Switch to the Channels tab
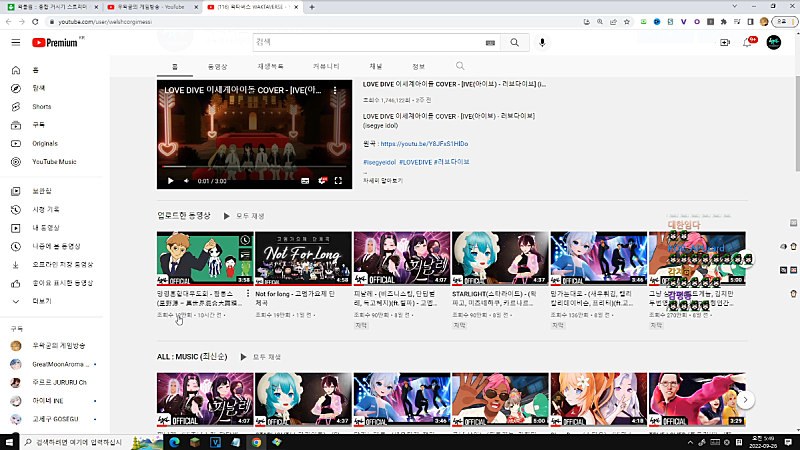800x450 pixels. click(376, 67)
